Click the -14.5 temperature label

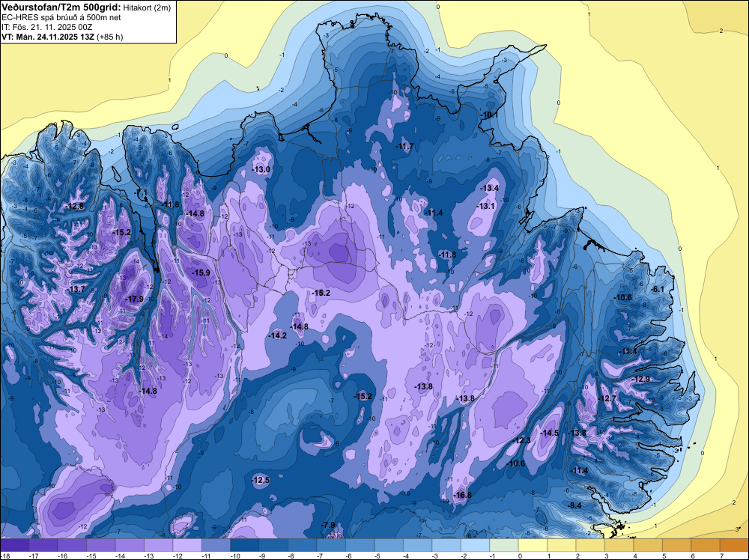click(x=549, y=433)
